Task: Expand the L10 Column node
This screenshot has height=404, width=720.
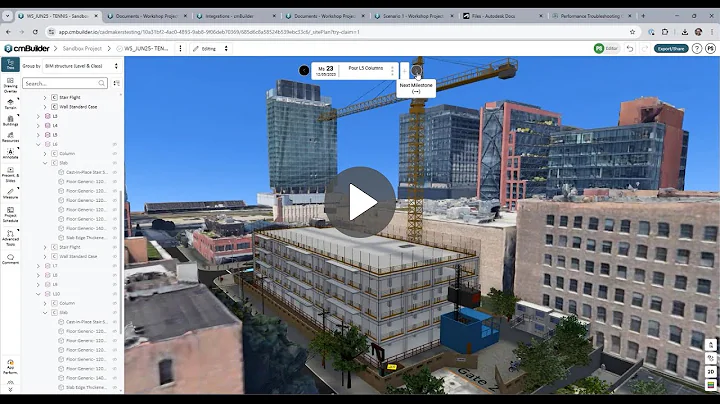Action: (45, 303)
